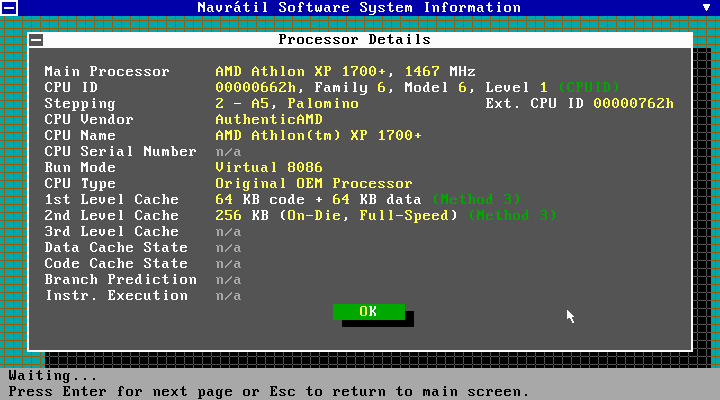Select the n/a value for CPU Serial Number

229,152
